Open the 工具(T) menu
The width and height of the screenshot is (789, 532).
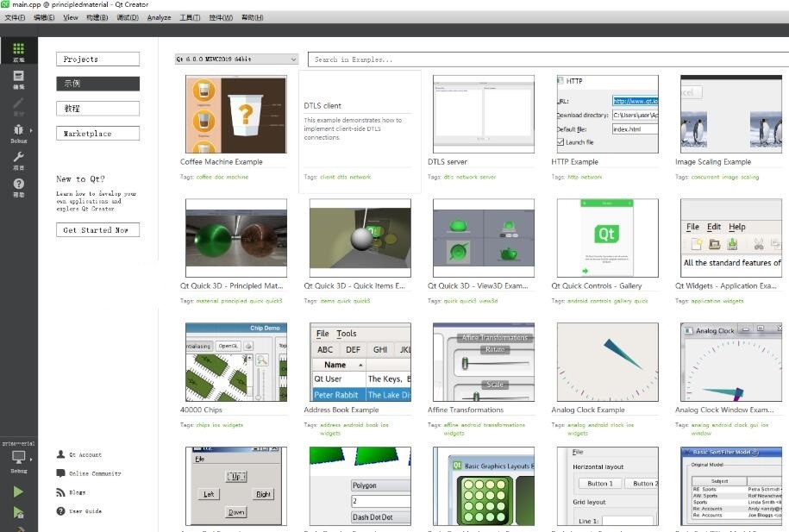pyautogui.click(x=190, y=17)
